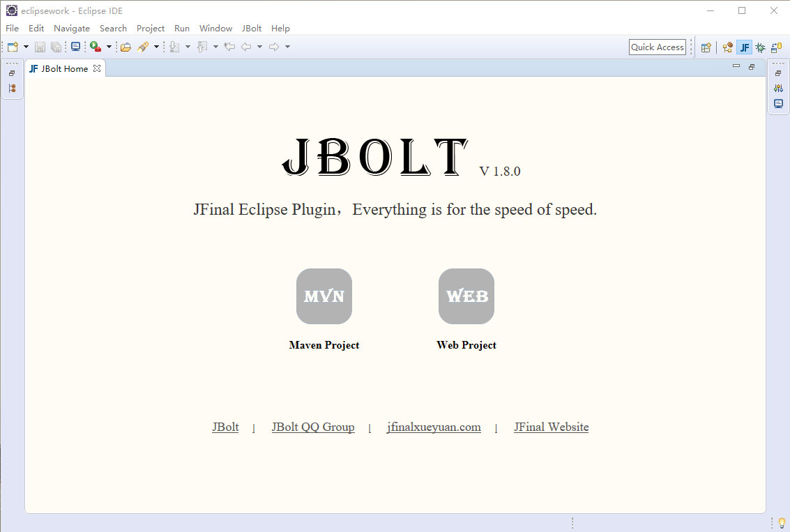The width and height of the screenshot is (790, 532).
Task: Open a new wizard via toolbar
Action: [x=13, y=47]
